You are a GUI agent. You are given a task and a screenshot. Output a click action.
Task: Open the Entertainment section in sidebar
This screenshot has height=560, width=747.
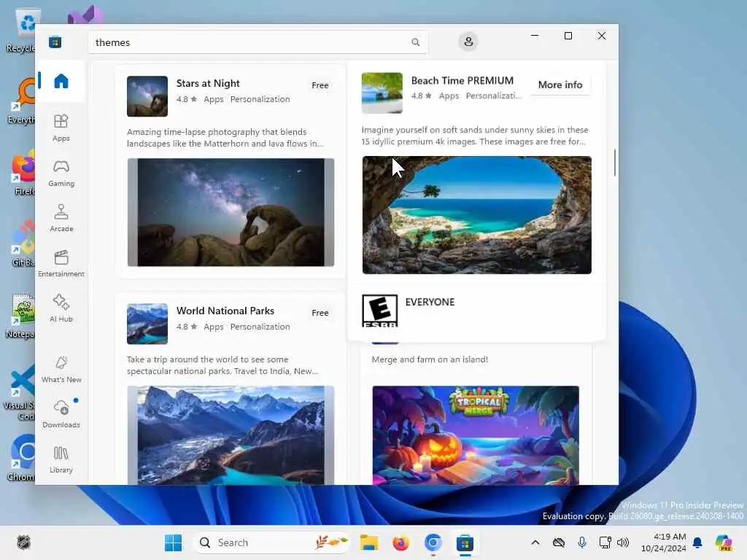click(x=61, y=263)
